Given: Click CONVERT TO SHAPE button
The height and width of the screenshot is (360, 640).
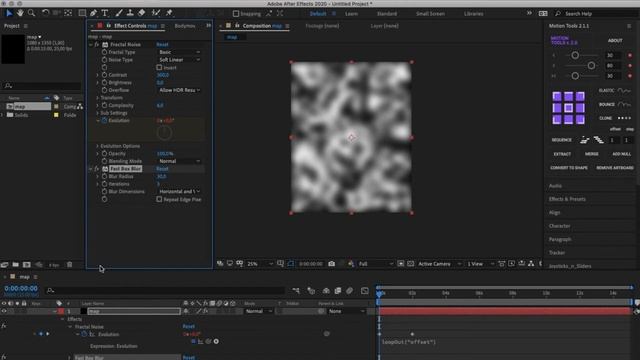Looking at the screenshot, I should tap(569, 168).
